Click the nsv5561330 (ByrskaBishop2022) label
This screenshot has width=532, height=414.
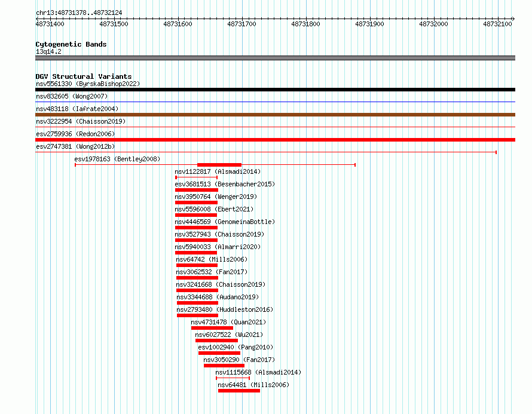click(88, 84)
